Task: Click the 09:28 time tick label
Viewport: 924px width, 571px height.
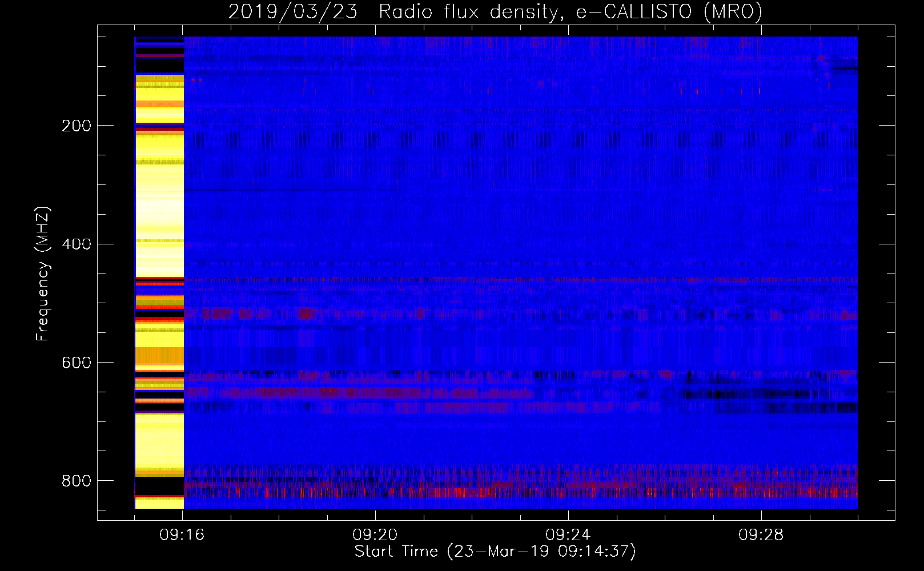Action: 761,535
